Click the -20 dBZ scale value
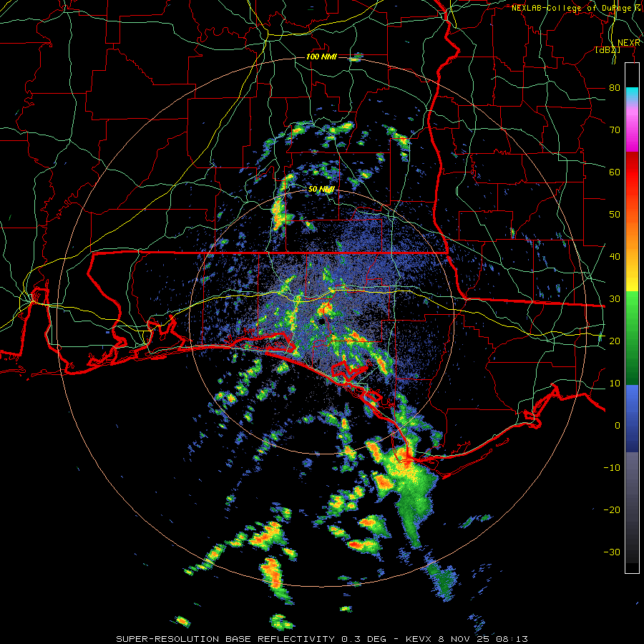This screenshot has height=644, width=644. tap(612, 509)
